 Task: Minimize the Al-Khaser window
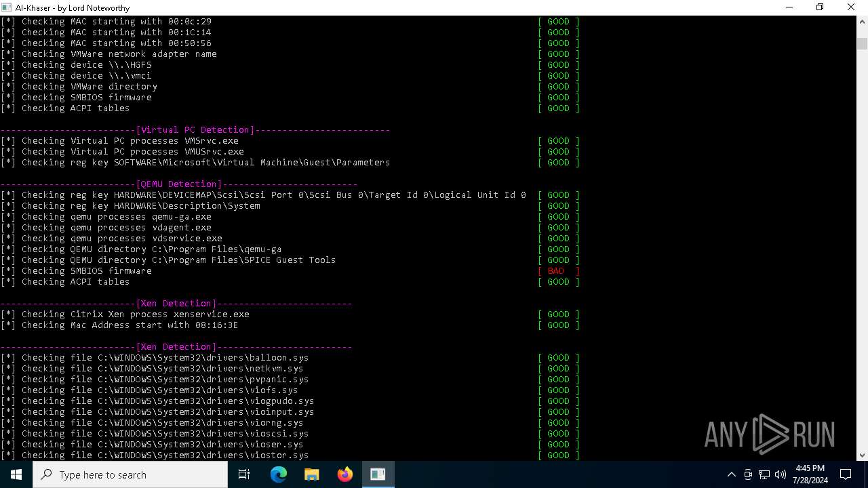coord(789,7)
